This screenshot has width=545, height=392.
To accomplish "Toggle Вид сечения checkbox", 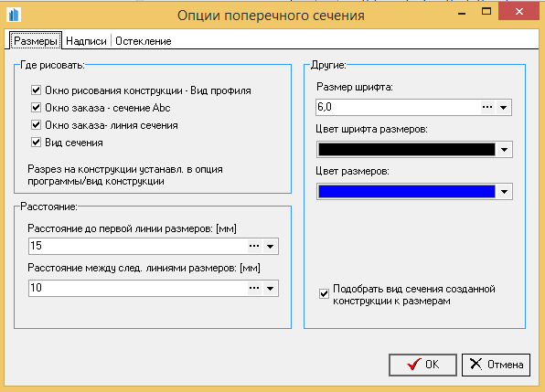I will point(37,142).
